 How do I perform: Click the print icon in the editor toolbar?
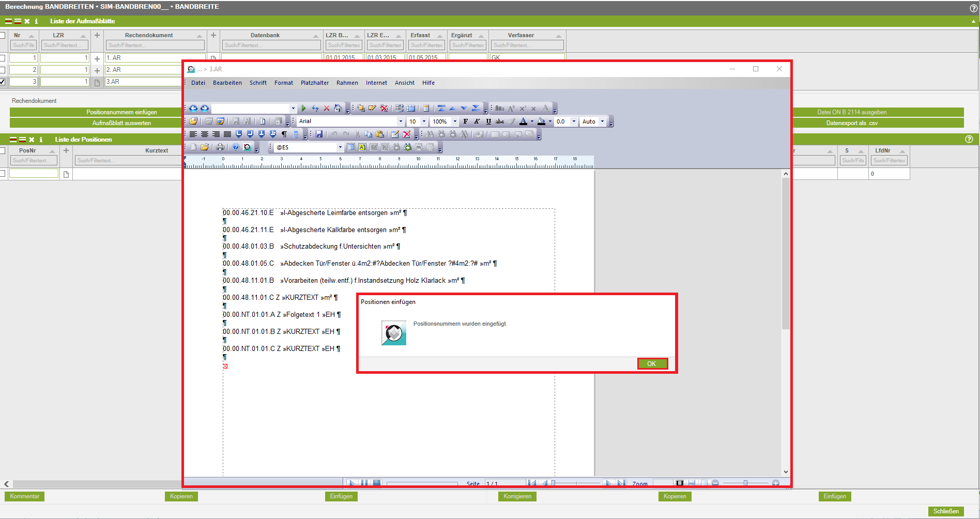tap(220, 147)
